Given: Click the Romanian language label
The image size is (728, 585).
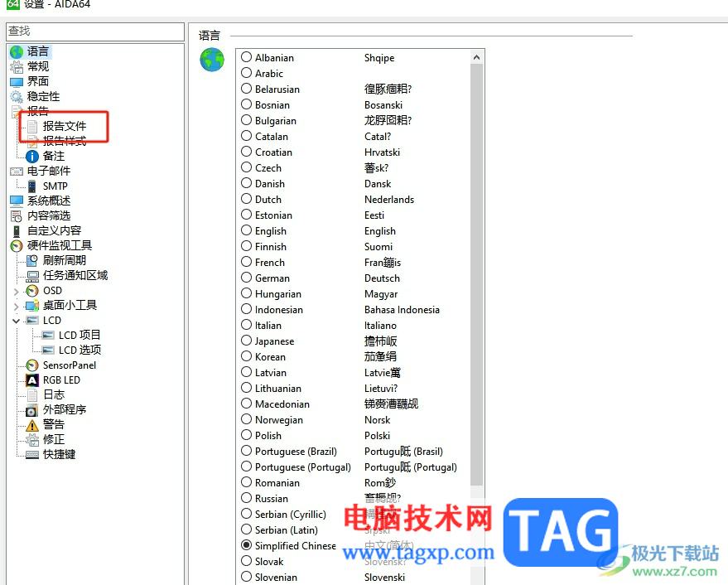Looking at the screenshot, I should [x=277, y=483].
